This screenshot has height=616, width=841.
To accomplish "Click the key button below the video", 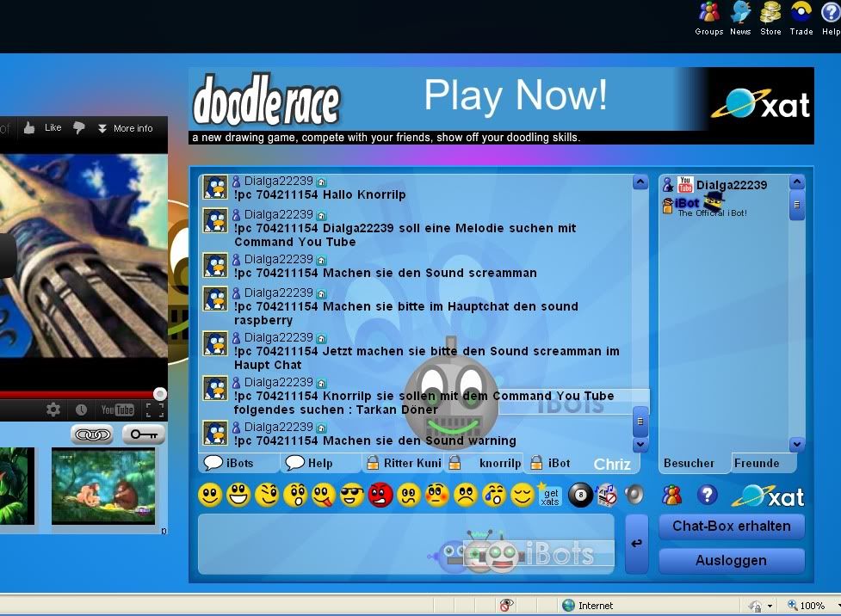I will pyautogui.click(x=143, y=434).
